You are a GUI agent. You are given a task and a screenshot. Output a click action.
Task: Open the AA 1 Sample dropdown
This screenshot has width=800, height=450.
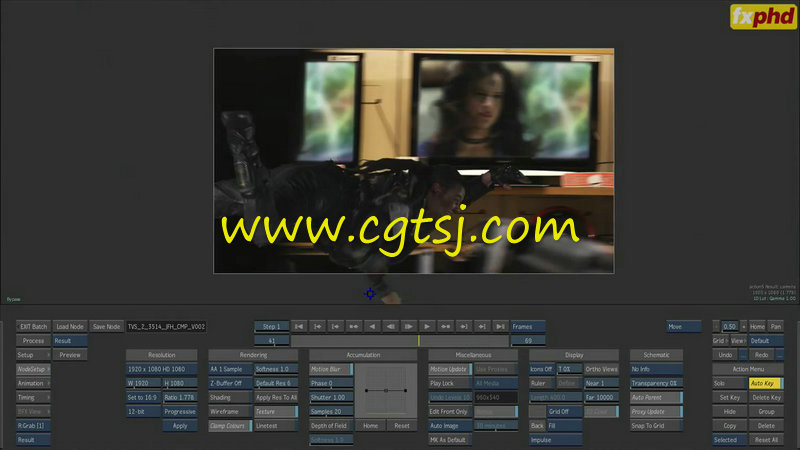point(230,369)
